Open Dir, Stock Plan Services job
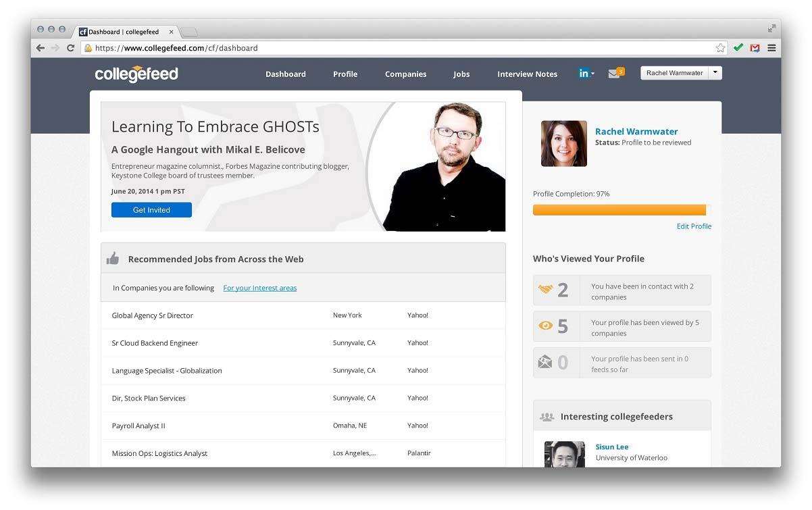This screenshot has width=812, height=510. coord(149,399)
